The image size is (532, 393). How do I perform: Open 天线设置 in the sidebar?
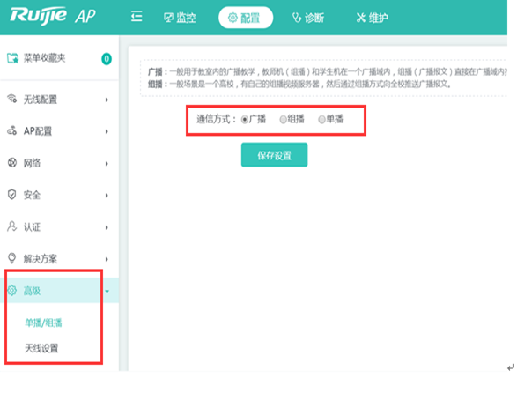[x=42, y=348]
